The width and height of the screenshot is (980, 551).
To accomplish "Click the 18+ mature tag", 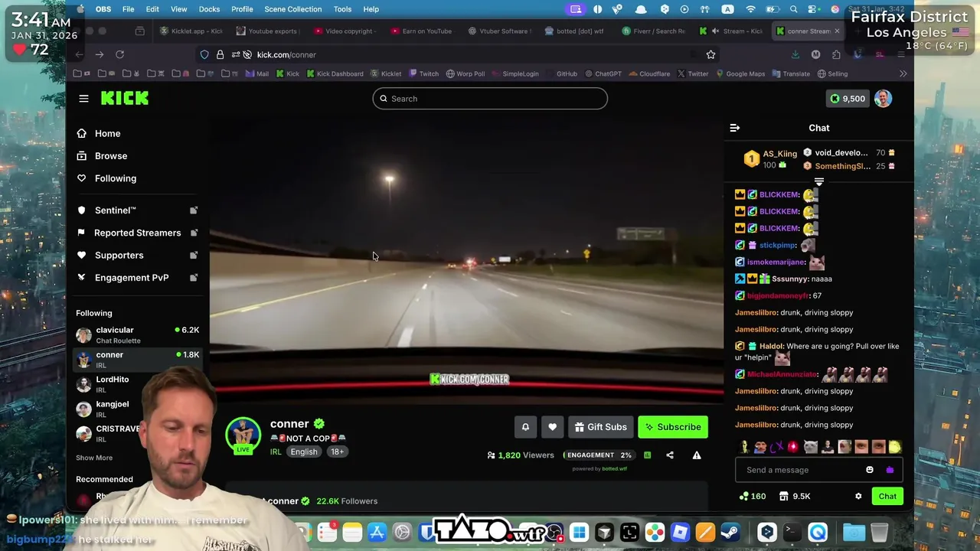I will tap(338, 452).
